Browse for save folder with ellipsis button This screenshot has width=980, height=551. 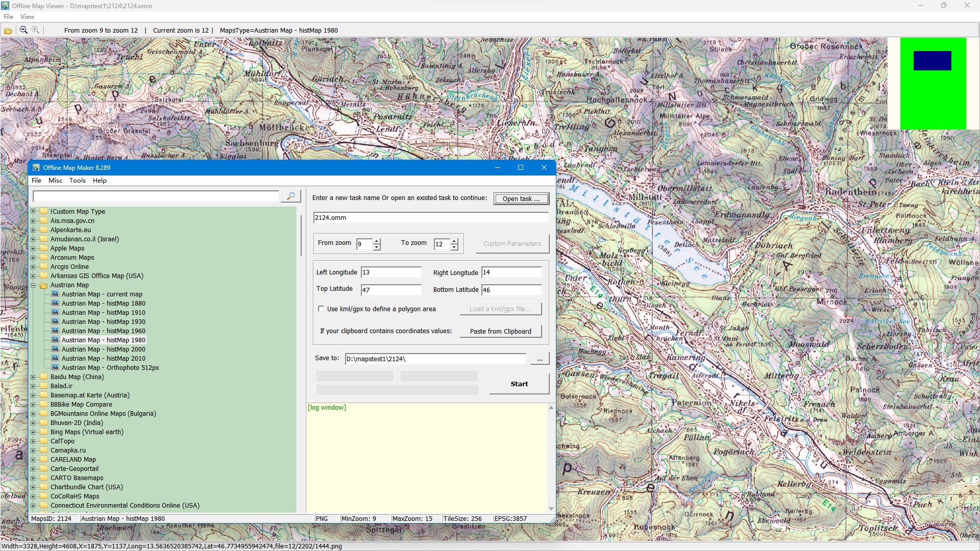coord(540,359)
